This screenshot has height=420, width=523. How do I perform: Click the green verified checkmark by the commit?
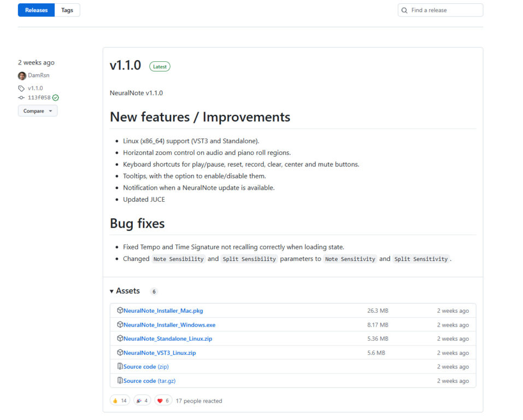tap(56, 98)
